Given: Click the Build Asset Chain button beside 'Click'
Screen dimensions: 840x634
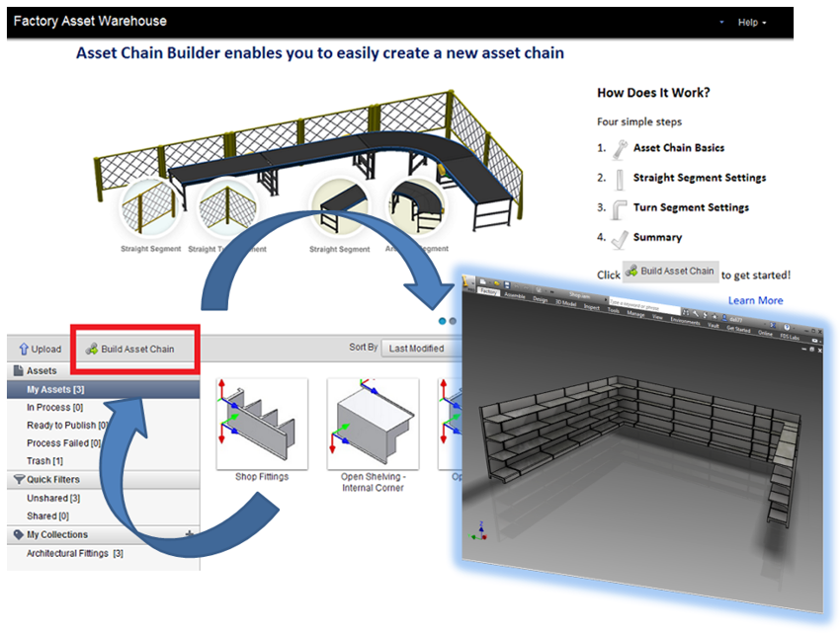Looking at the screenshot, I should 670,272.
